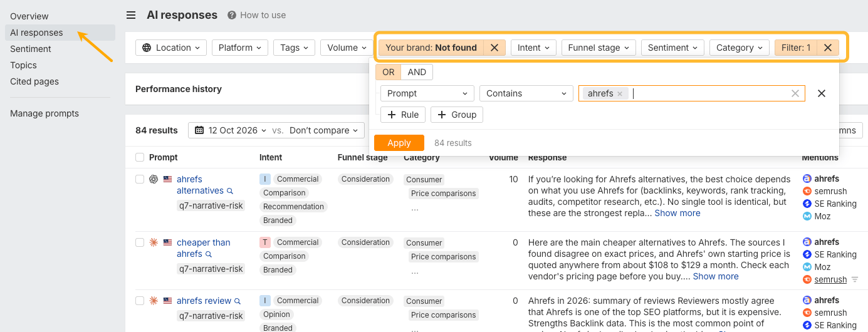Open the Contains operator dropdown

point(526,93)
